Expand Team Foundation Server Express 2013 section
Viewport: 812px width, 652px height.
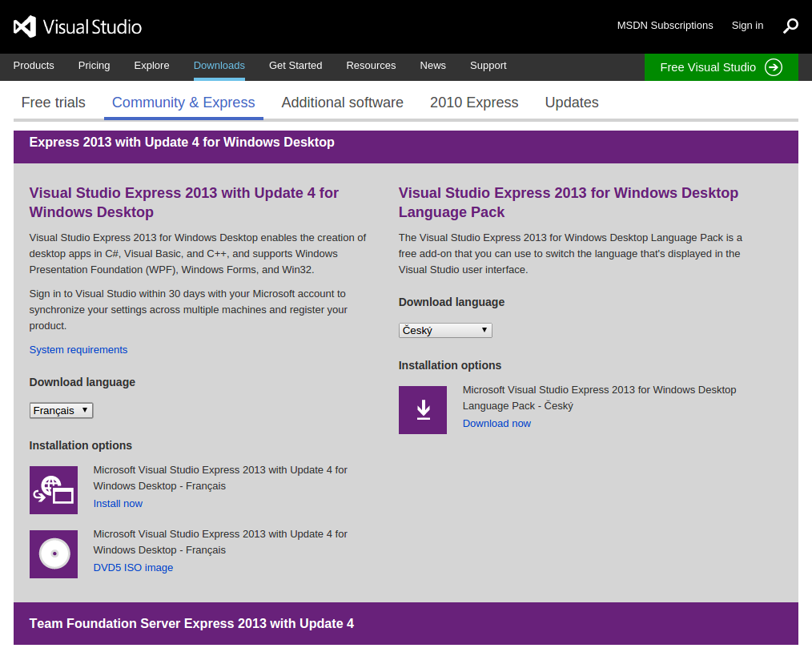point(406,623)
